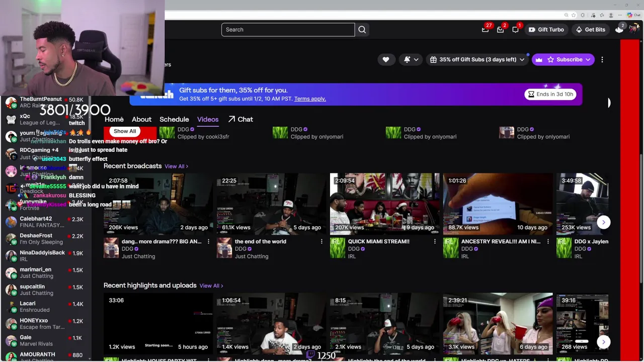Open Calebhart42 channel avatar
The width and height of the screenshot is (644, 362).
click(x=11, y=222)
